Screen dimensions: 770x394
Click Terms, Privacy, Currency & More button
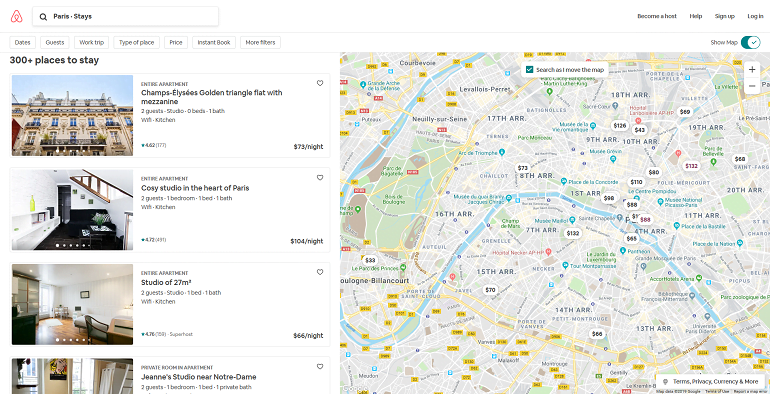coord(711,381)
